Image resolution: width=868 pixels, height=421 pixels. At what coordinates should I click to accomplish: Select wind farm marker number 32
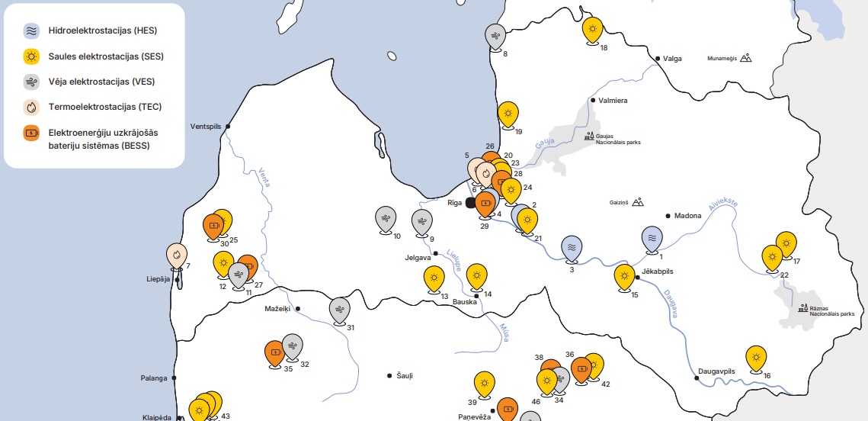click(x=293, y=347)
